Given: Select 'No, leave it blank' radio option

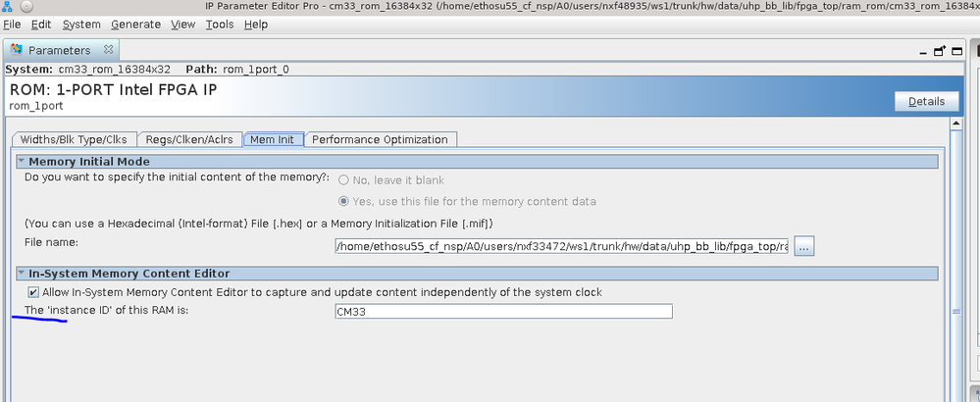Looking at the screenshot, I should pos(344,180).
